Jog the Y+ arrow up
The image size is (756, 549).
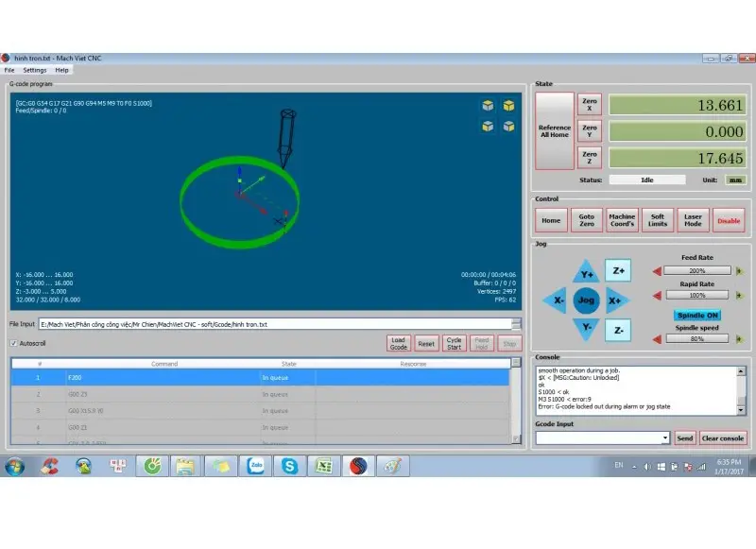pyautogui.click(x=586, y=272)
